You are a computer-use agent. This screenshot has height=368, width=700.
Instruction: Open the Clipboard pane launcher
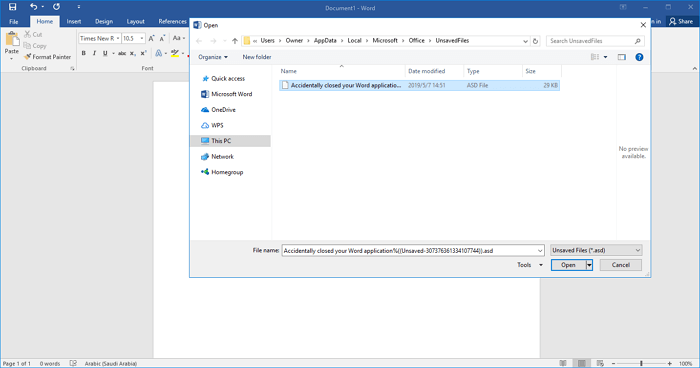72,68
